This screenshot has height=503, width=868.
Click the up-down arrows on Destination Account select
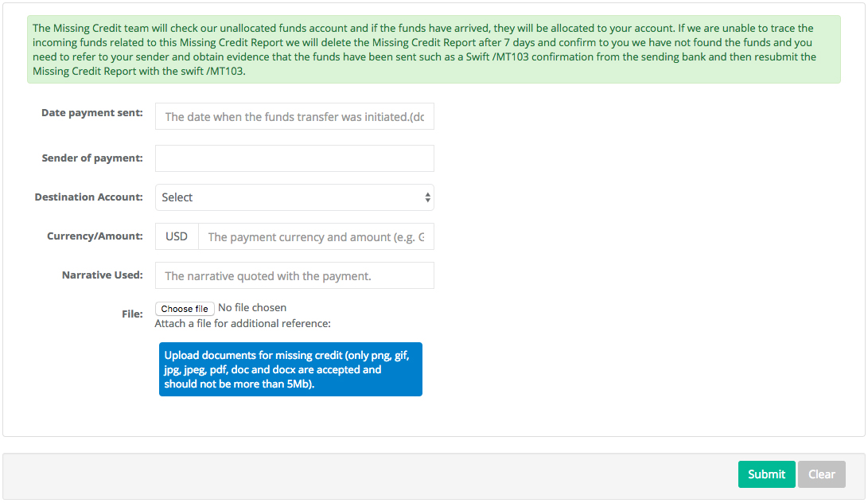coord(427,197)
